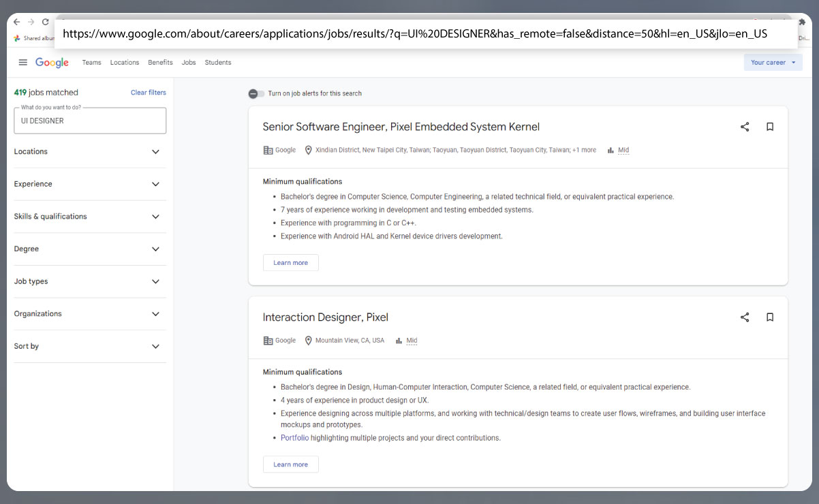Click the "419 jobs matched" text

point(46,93)
